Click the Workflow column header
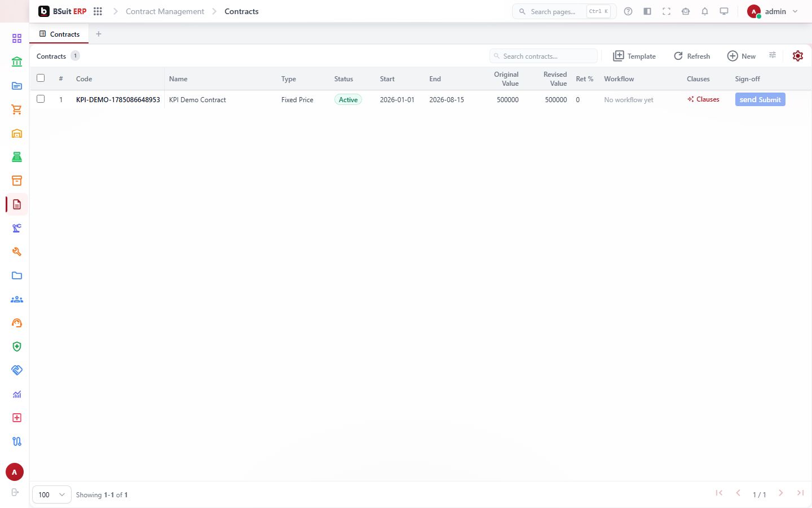This screenshot has width=812, height=508. pyautogui.click(x=619, y=79)
